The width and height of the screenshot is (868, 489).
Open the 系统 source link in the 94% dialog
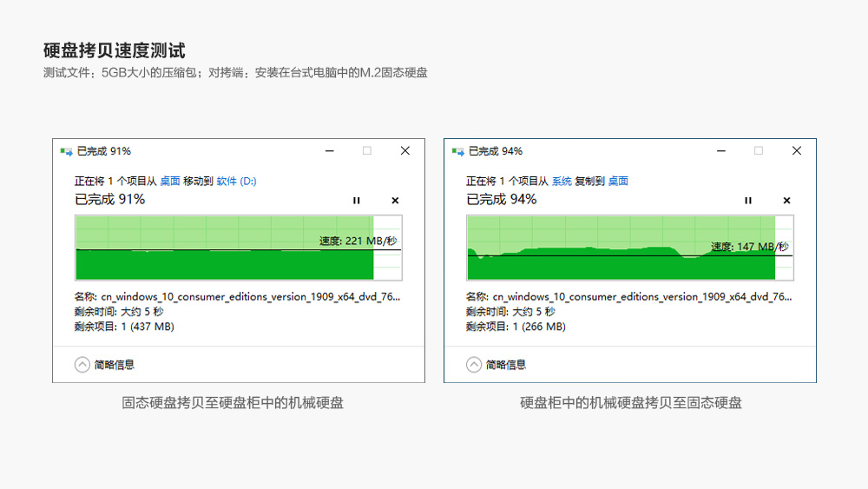click(562, 181)
